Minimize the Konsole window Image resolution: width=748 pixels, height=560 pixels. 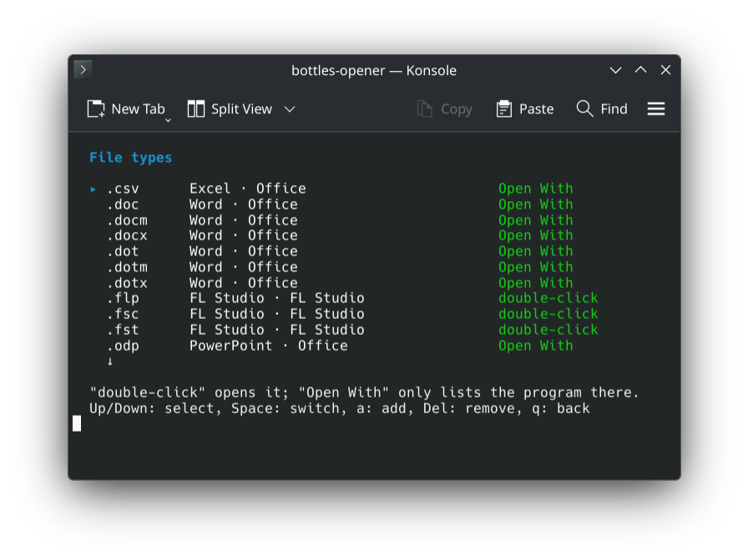tap(616, 70)
